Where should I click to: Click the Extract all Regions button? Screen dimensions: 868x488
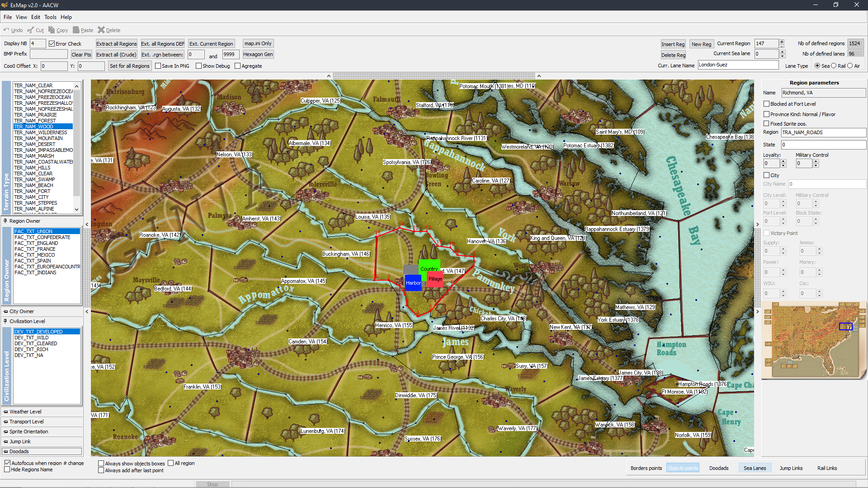116,44
